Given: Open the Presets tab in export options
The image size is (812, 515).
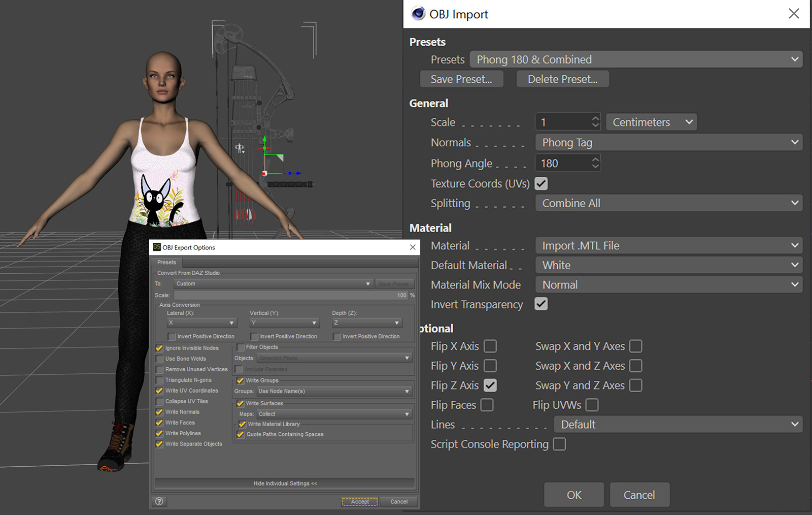Looking at the screenshot, I should click(166, 262).
